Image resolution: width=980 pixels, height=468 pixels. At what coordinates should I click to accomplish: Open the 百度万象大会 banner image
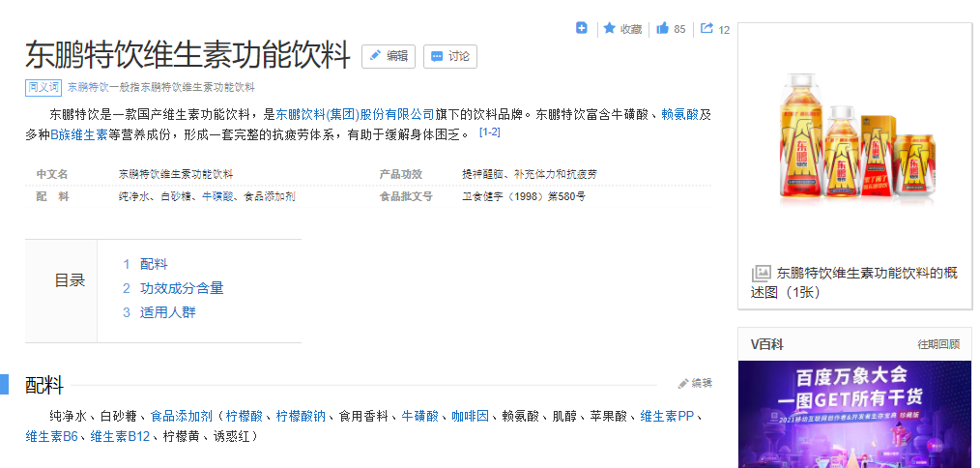[855, 414]
